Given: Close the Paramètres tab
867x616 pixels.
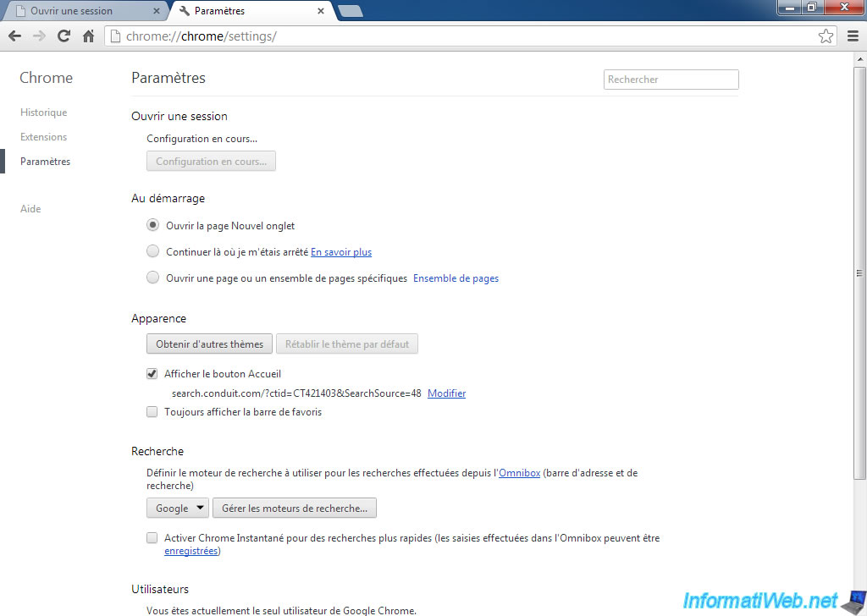Looking at the screenshot, I should click(320, 11).
